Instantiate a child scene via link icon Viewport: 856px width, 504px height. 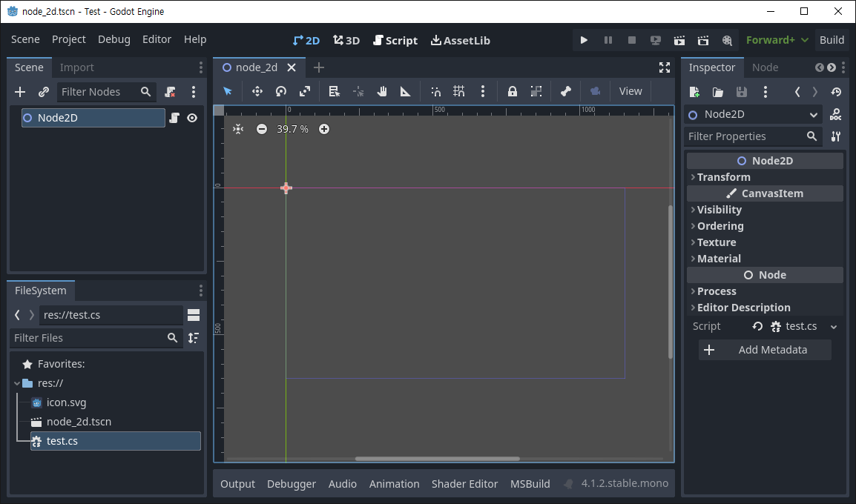click(x=44, y=92)
